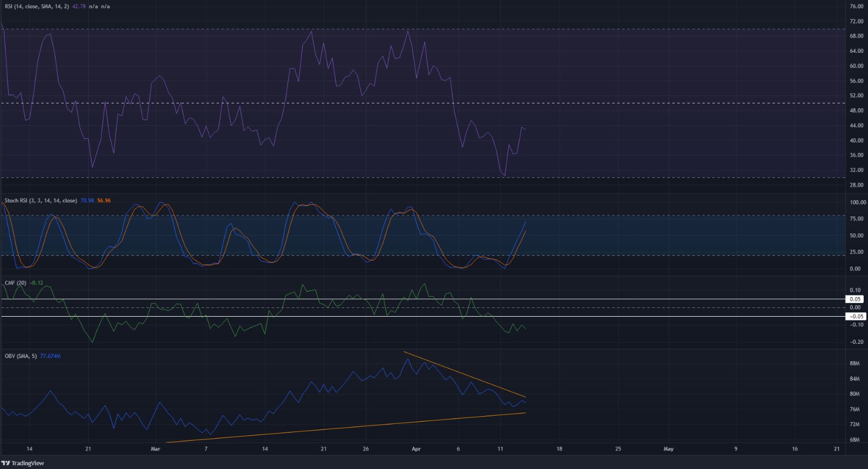Open the TradingView logo link
Image resolution: width=868 pixels, height=469 pixels.
tap(23, 463)
